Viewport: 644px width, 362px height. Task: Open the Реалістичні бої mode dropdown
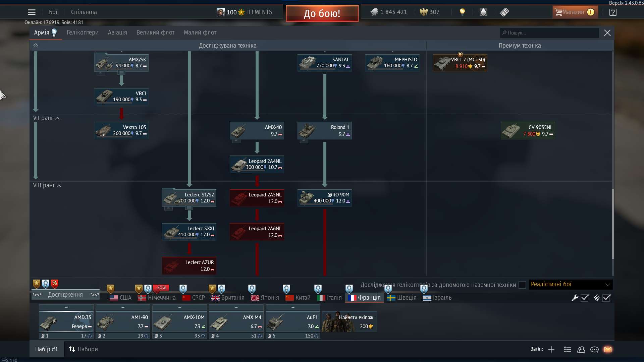point(571,285)
